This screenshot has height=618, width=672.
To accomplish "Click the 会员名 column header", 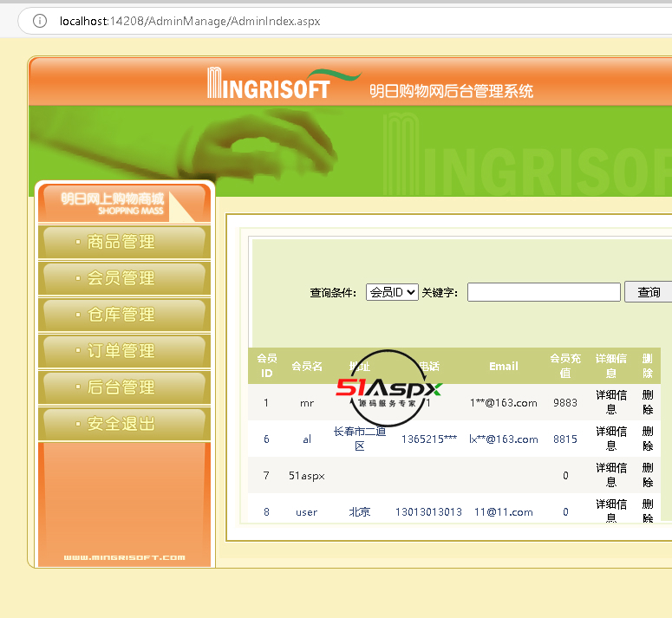I will 307,366.
